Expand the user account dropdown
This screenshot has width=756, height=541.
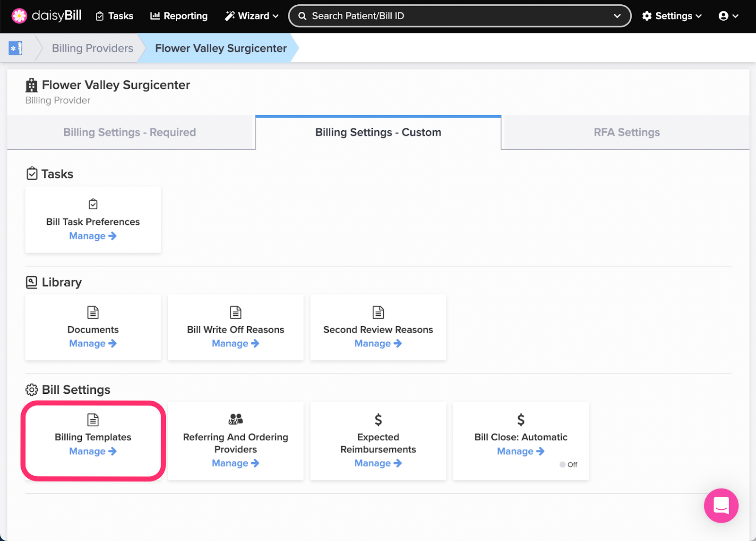[728, 16]
